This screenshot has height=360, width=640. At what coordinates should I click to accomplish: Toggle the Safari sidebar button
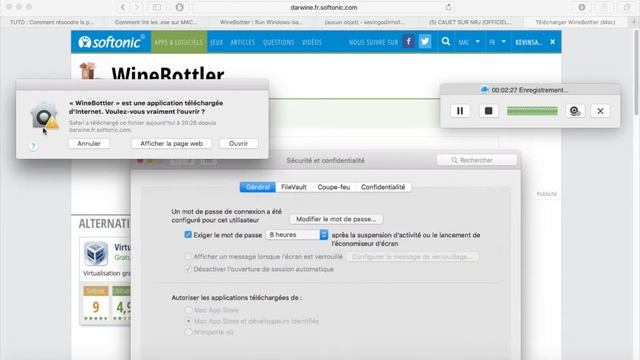pos(157,7)
